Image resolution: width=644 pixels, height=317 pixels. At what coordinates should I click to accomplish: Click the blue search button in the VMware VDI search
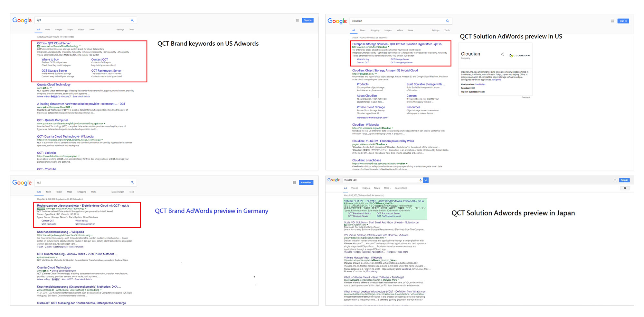point(426,180)
